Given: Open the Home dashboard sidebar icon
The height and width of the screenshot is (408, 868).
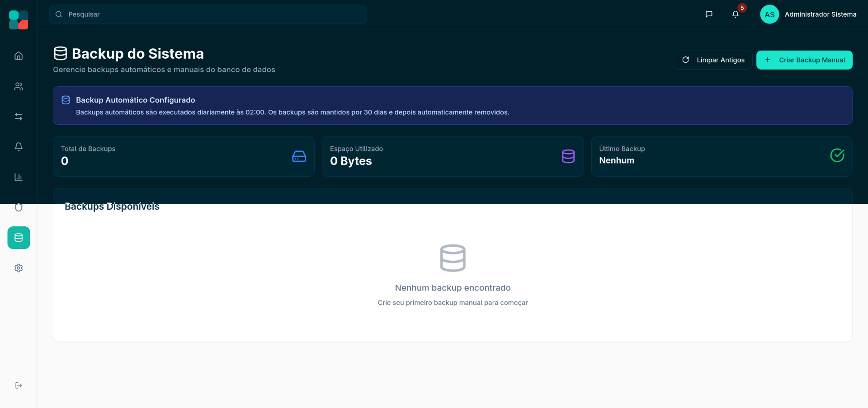Looking at the screenshot, I should pyautogui.click(x=19, y=56).
